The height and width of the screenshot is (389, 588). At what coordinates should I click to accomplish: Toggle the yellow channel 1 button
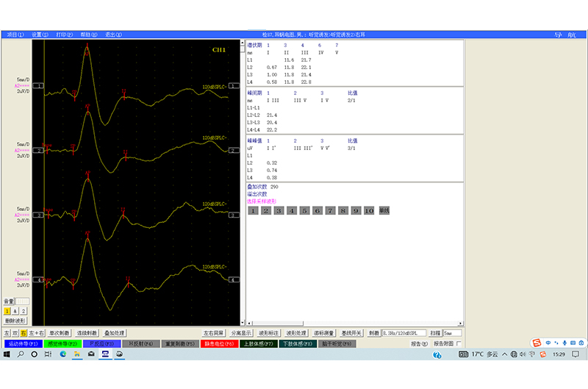click(7, 311)
